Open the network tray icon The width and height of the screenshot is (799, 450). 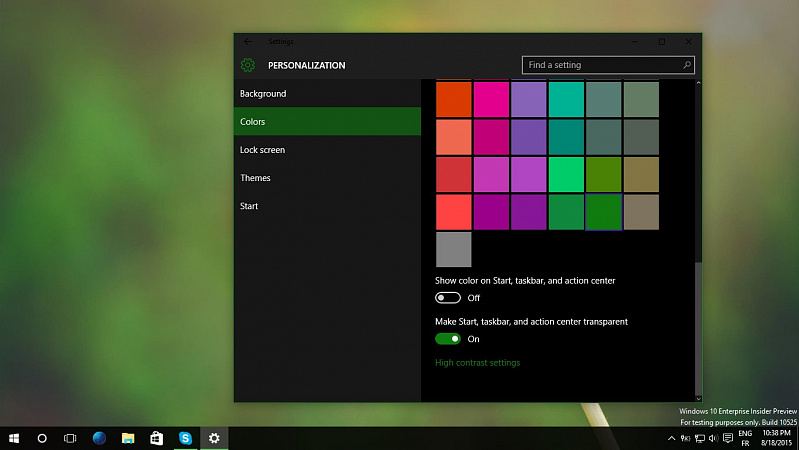pos(700,438)
